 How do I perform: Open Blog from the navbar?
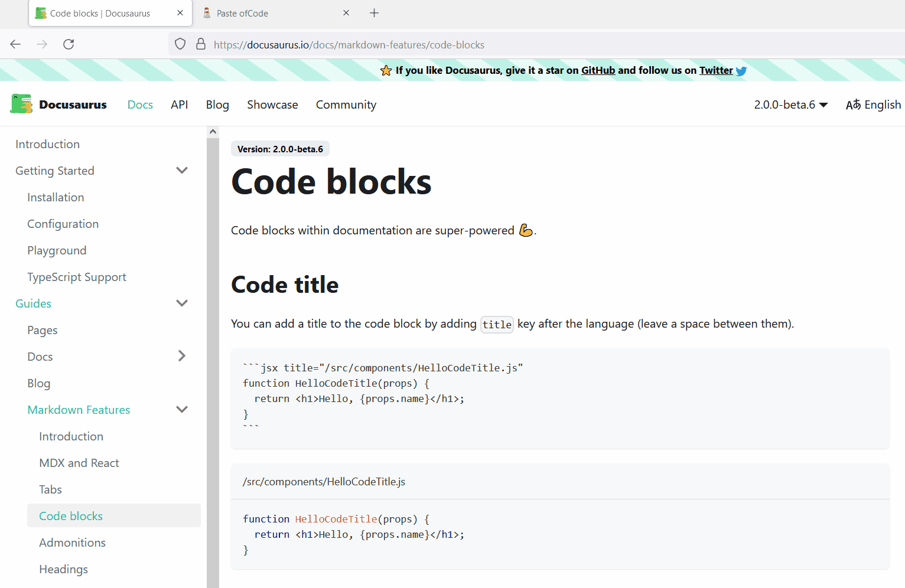coord(217,104)
